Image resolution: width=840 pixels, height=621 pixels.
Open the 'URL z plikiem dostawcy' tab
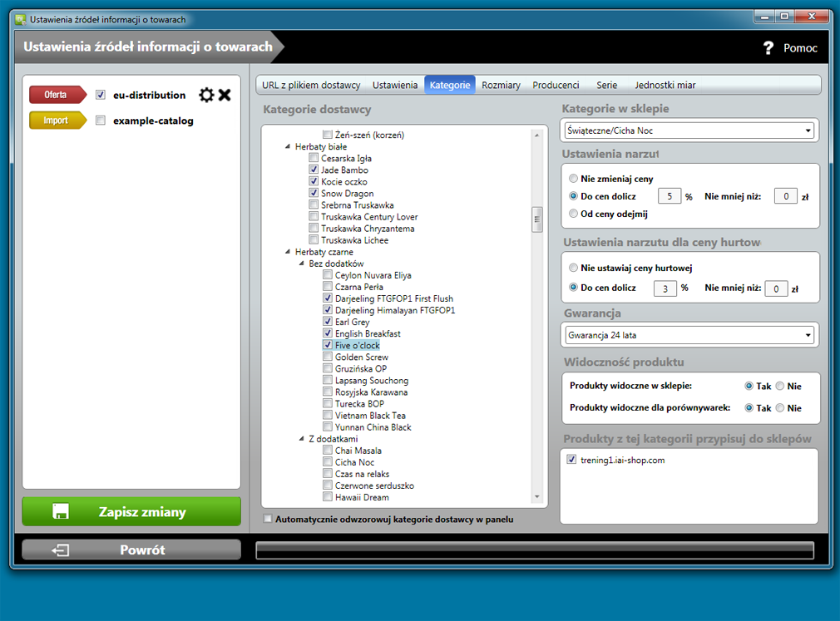[x=311, y=85]
